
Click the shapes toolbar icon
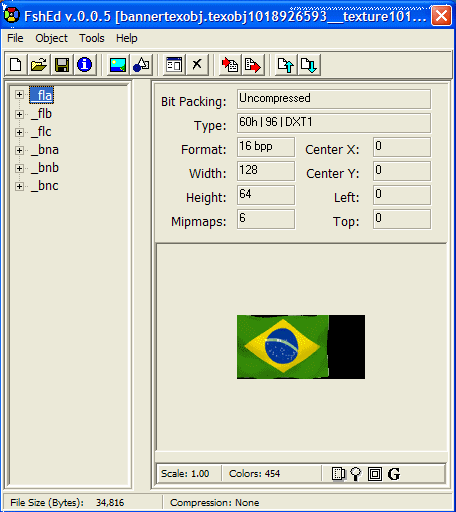[141, 65]
